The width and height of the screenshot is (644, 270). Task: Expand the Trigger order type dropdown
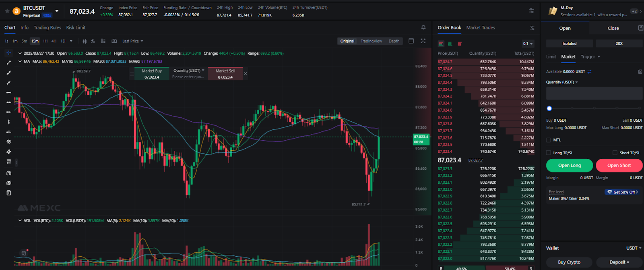click(x=590, y=57)
